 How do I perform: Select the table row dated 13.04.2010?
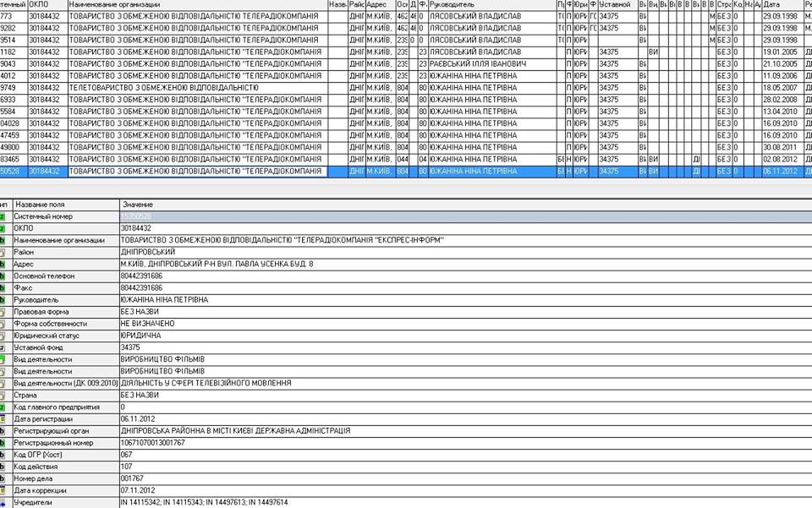pyautogui.click(x=406, y=112)
